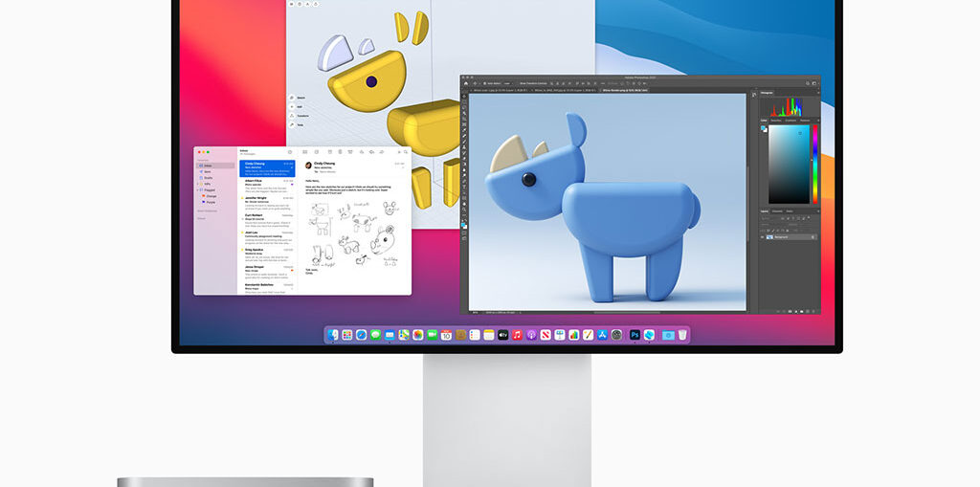This screenshot has height=487, width=980.
Task: Expand the VIPs group in Mail sidebar
Action: 200,184
